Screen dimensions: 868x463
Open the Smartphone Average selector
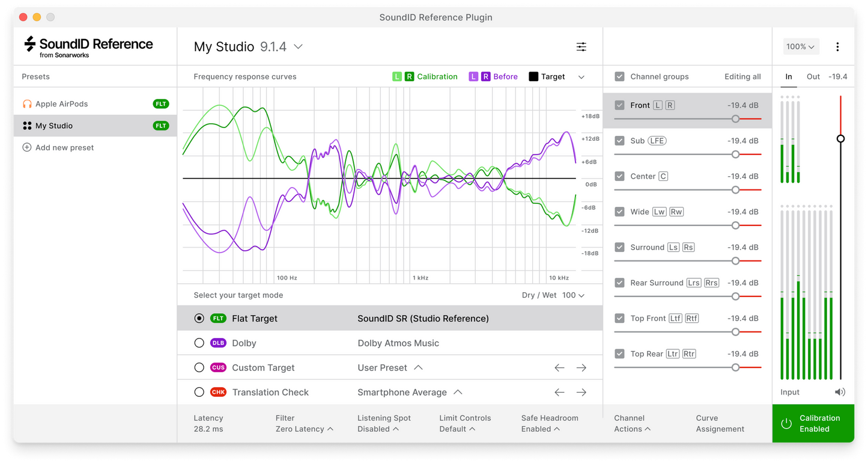pyautogui.click(x=410, y=392)
